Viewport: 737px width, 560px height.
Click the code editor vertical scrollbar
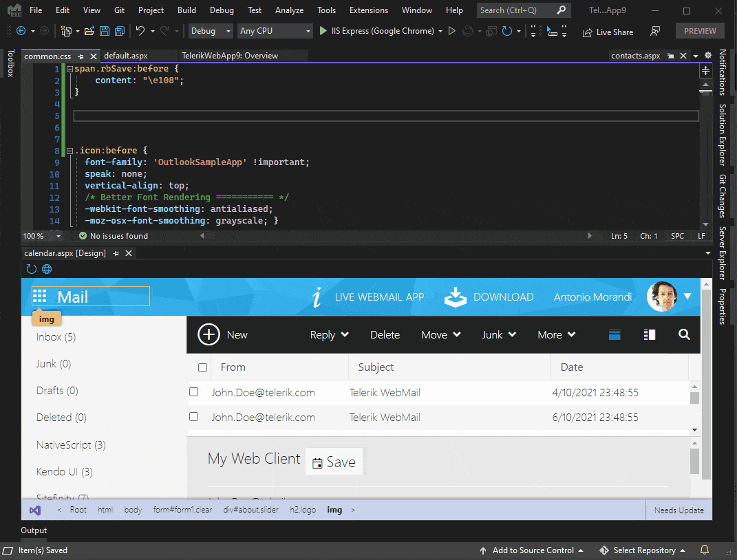coord(705,155)
